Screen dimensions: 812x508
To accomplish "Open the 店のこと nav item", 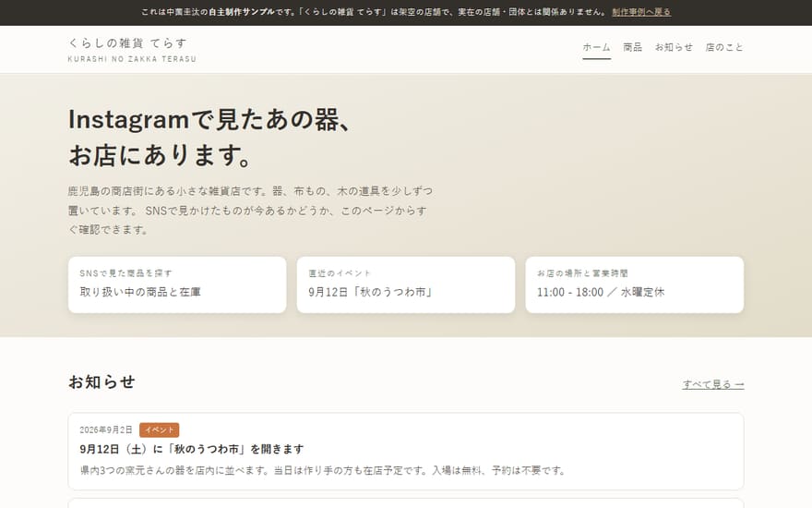I will (x=724, y=47).
